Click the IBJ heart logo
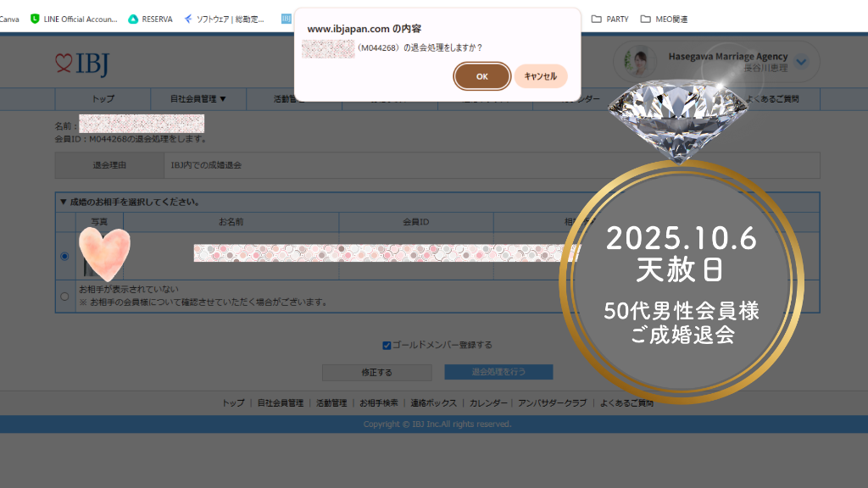868x488 pixels. 82,64
